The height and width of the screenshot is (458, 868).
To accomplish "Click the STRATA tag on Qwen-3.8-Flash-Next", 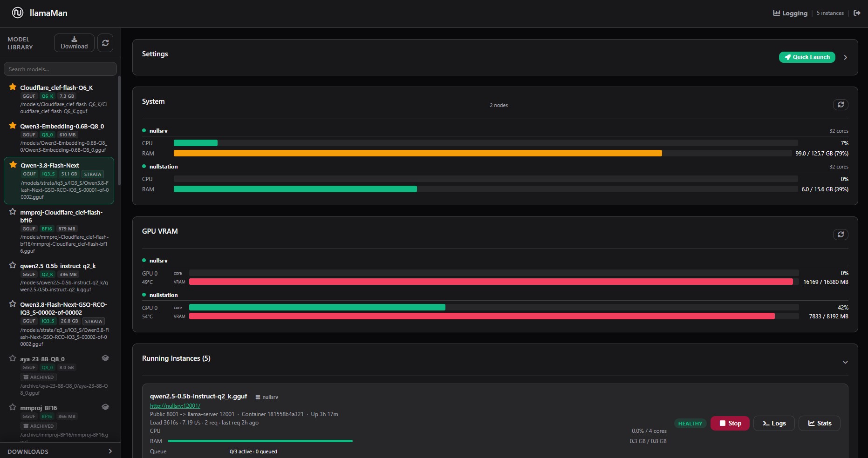I will [x=93, y=174].
